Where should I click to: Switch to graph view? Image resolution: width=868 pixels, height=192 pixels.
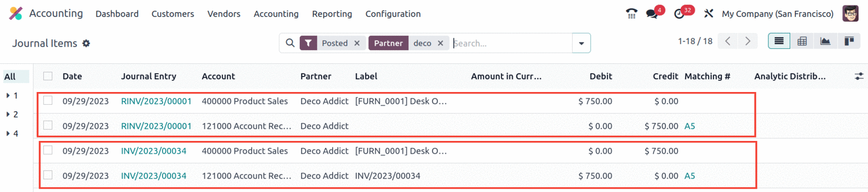click(825, 41)
